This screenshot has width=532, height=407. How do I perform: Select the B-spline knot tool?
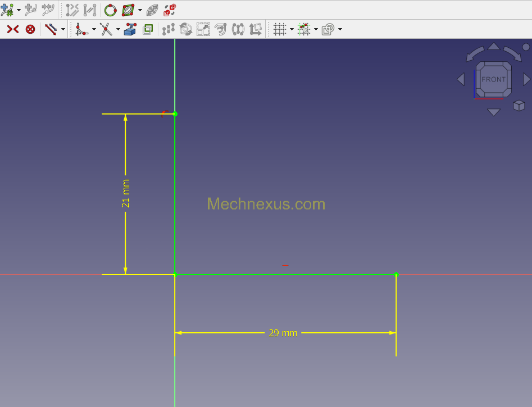click(7, 10)
